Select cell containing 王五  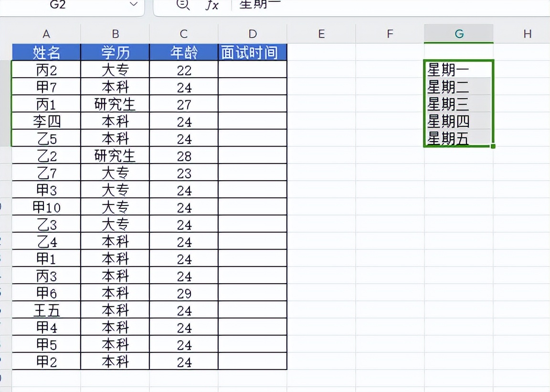tap(46, 309)
